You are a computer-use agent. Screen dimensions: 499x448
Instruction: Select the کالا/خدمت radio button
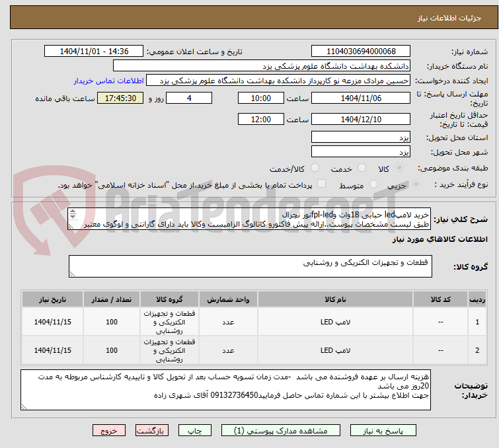(x=315, y=168)
